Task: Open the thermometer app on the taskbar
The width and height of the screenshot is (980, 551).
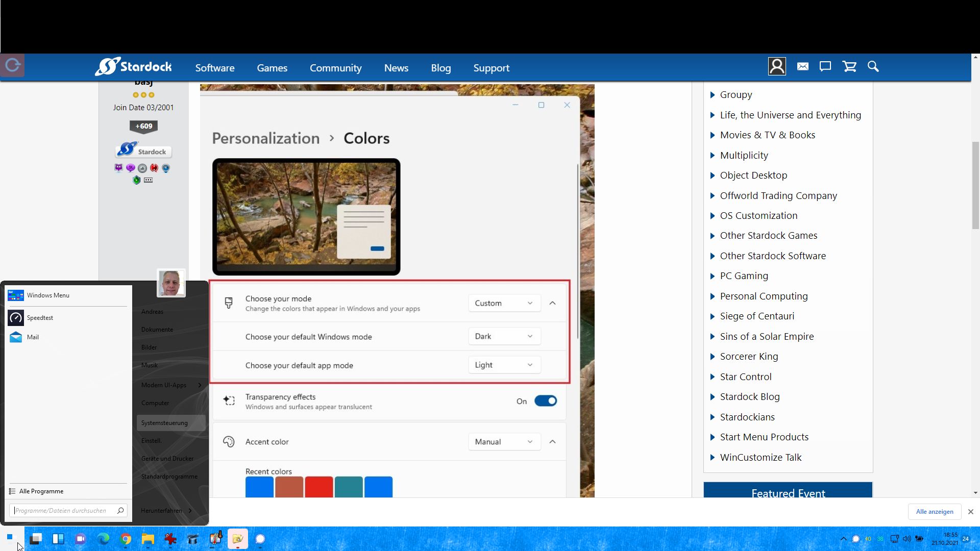Action: click(215, 539)
